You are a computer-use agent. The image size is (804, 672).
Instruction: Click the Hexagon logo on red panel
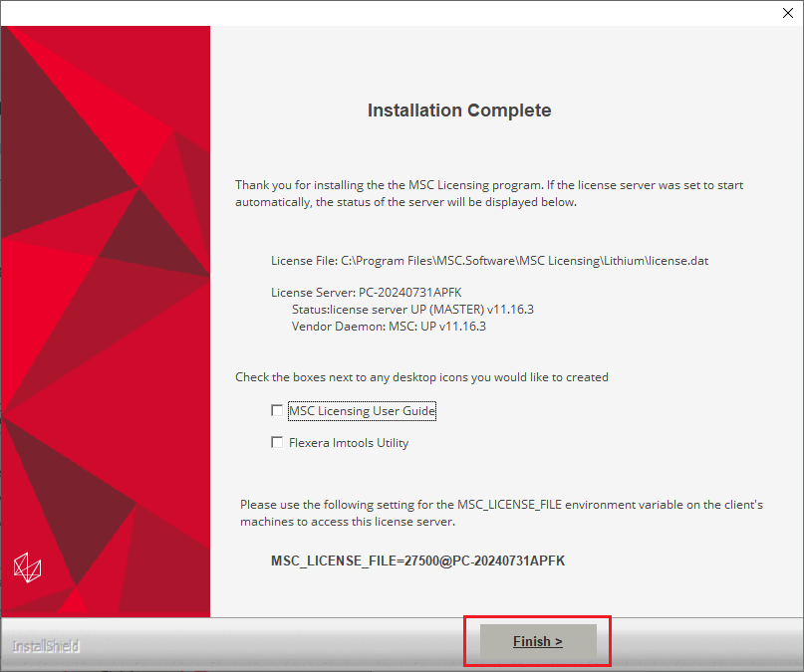tap(27, 567)
